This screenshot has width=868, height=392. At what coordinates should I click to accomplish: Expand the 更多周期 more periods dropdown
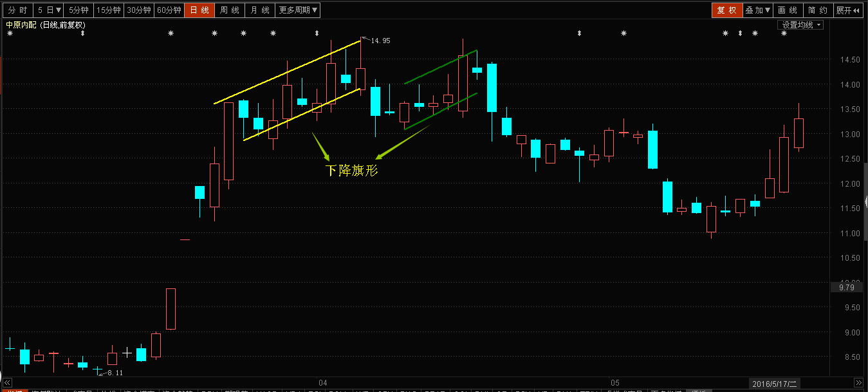(x=298, y=10)
